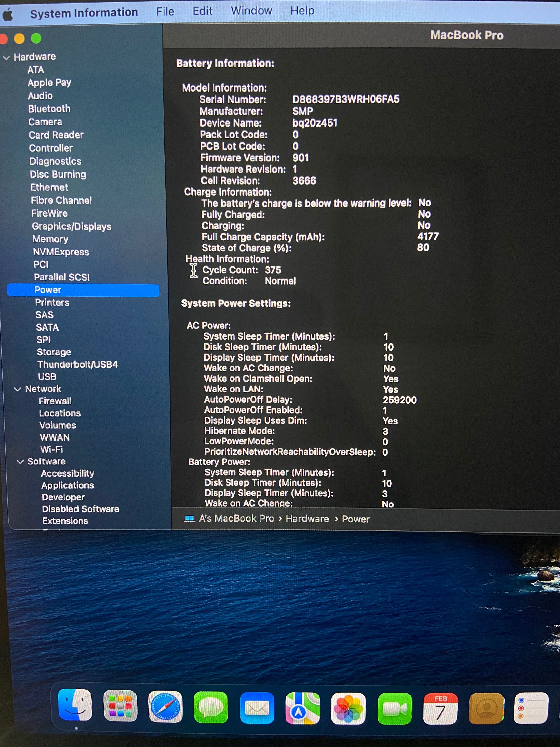Select Memory in sidebar

[50, 239]
